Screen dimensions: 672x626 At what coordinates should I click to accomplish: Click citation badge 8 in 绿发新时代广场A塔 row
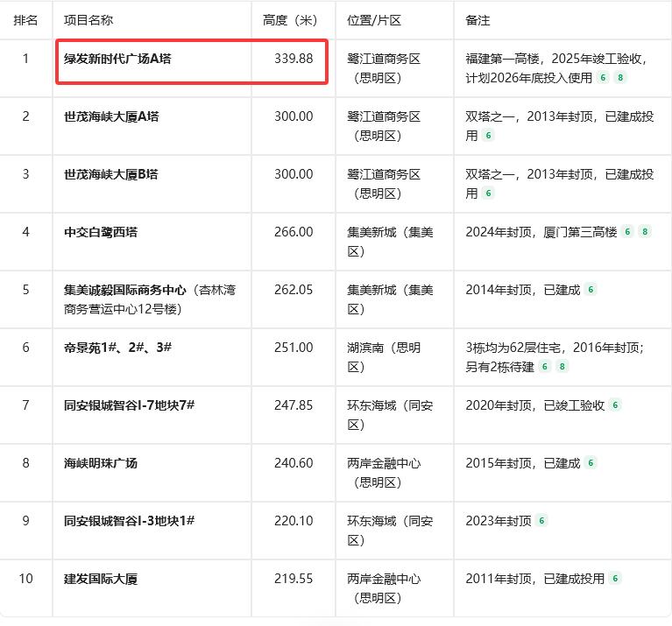[x=620, y=78]
